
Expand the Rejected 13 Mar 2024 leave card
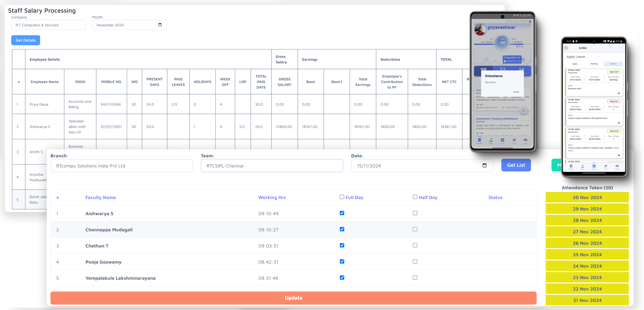coord(619,123)
